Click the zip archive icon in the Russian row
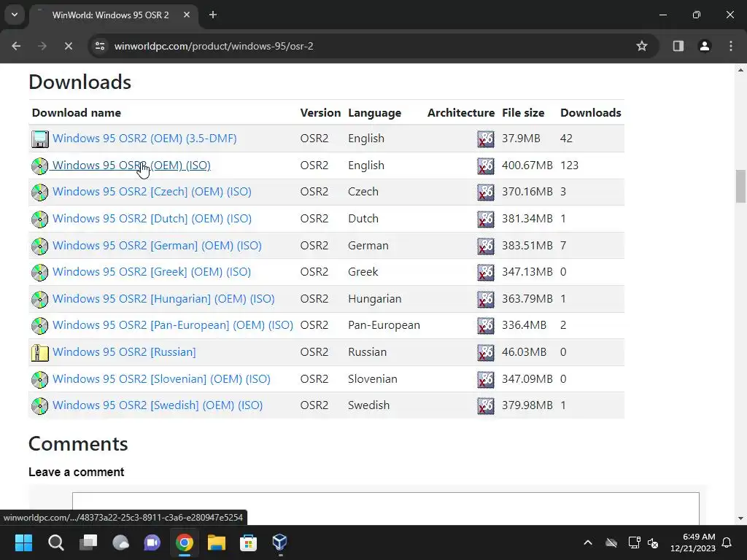 [40, 352]
